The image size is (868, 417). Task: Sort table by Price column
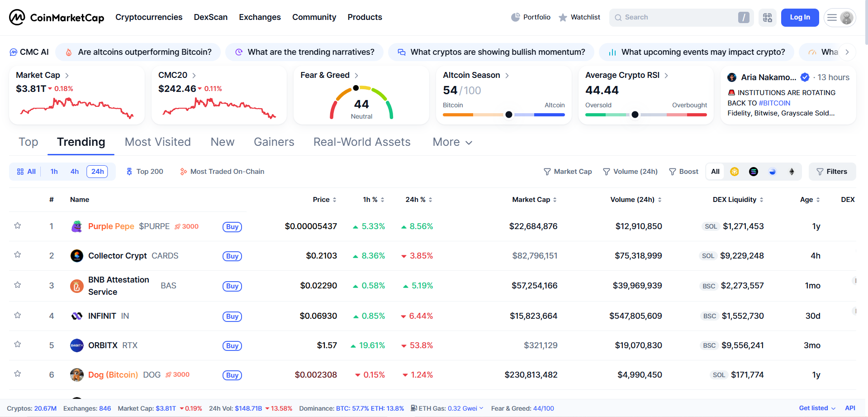[325, 200]
